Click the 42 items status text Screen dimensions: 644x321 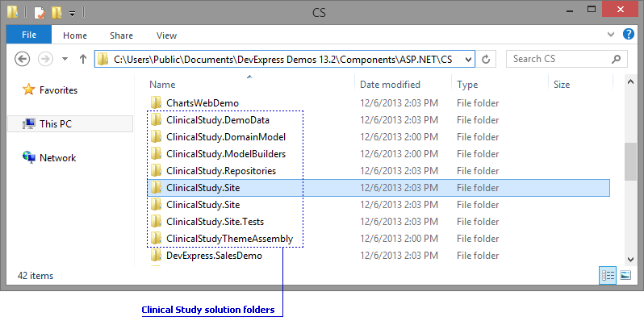(36, 276)
